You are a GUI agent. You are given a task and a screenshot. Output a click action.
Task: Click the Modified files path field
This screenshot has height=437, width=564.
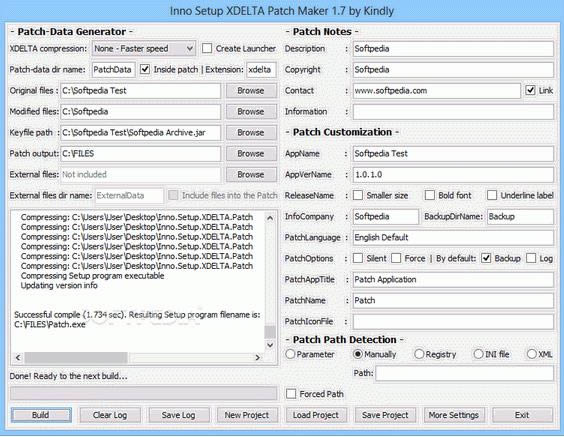point(140,111)
